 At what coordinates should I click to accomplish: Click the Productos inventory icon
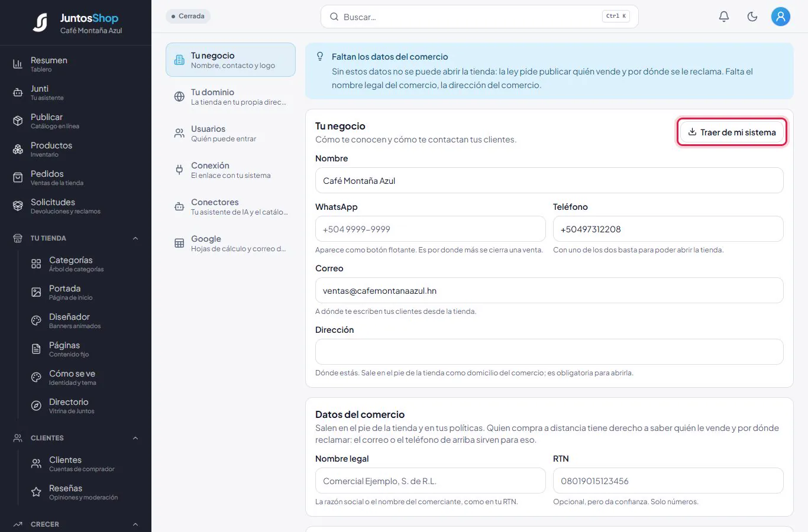click(18, 149)
